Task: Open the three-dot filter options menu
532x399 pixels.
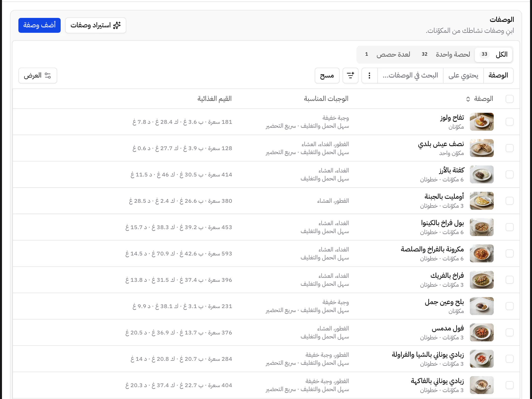Action: [x=369, y=75]
